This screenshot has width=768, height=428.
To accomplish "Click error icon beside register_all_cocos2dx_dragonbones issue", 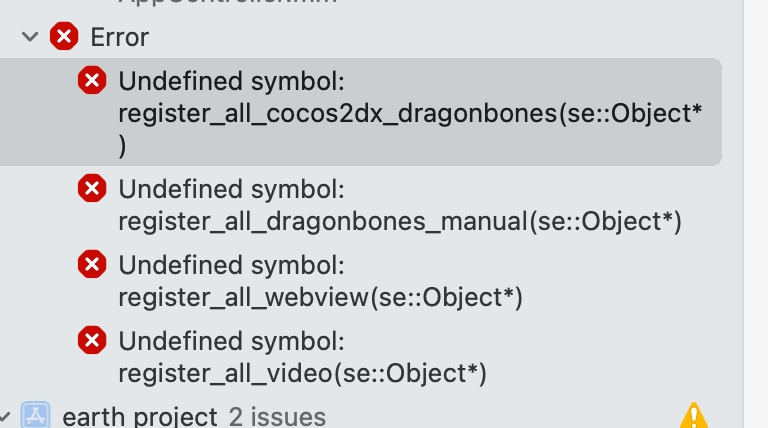I will [x=92, y=80].
